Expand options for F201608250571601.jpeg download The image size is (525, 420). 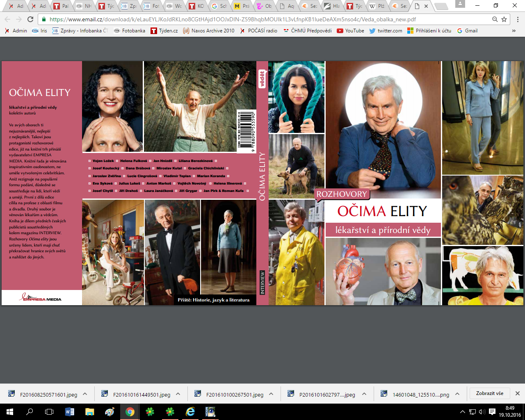(85, 394)
